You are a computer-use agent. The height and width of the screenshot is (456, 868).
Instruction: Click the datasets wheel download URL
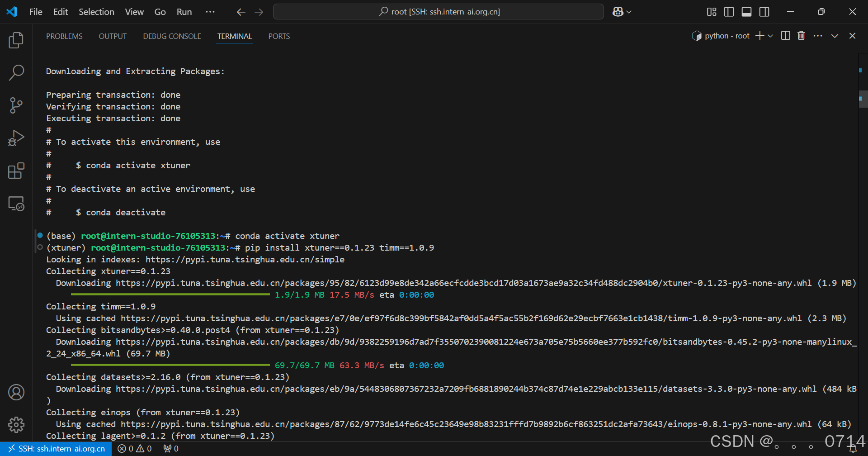coord(466,389)
